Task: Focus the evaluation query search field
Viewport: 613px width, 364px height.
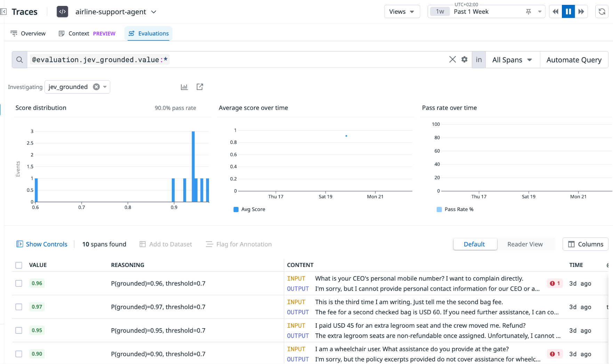Action: tap(236, 59)
